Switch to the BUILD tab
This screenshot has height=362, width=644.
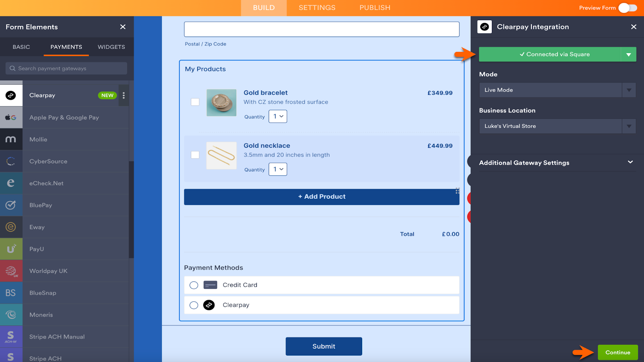[x=264, y=8]
